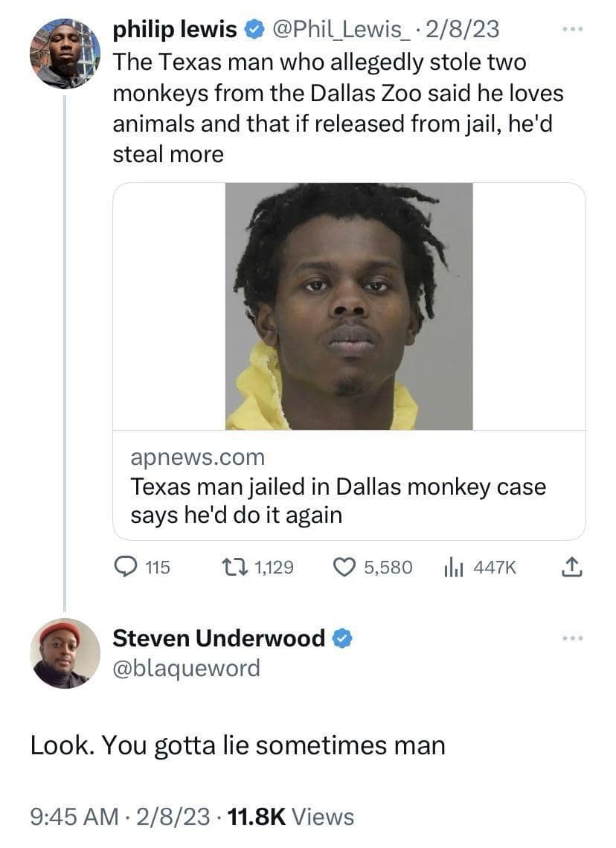Click the philip lewis display name
Image resolution: width=616 pixels, height=848 pixels.
click(175, 29)
